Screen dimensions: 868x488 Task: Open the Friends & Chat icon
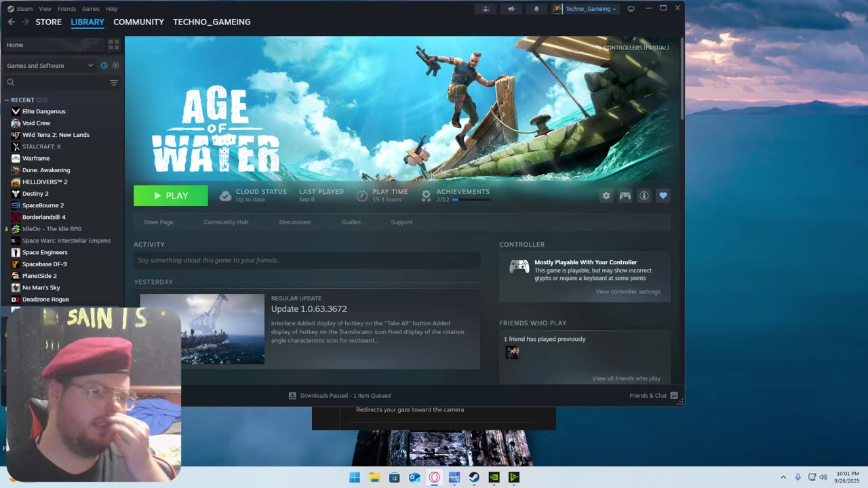click(x=674, y=396)
